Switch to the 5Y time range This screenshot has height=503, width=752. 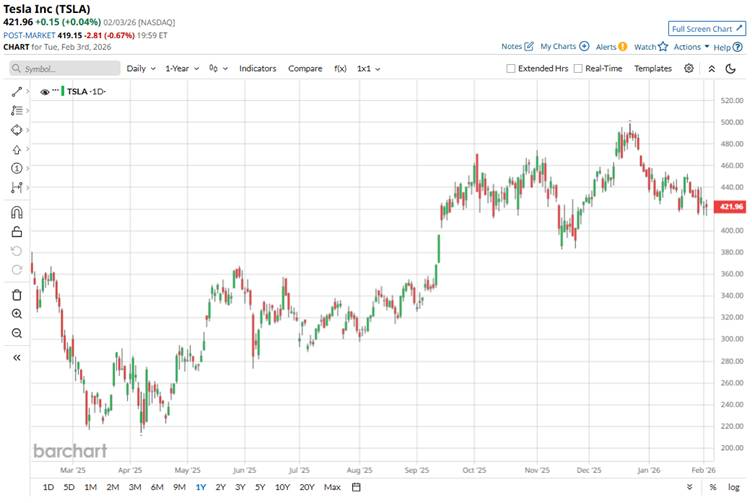click(260, 487)
